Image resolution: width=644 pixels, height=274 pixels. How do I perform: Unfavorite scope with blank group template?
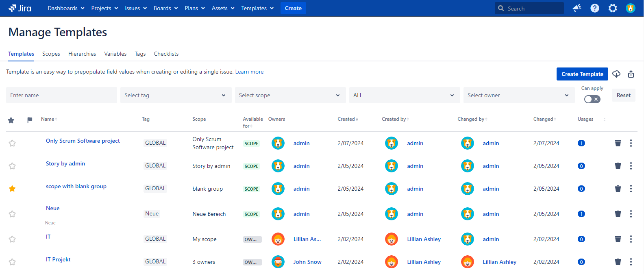[x=12, y=189]
